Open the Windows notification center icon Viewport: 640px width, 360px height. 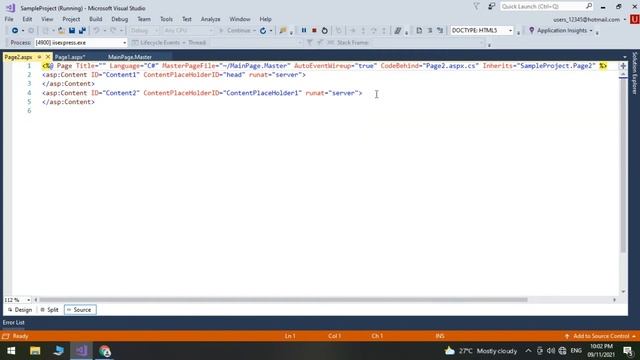[x=628, y=351]
